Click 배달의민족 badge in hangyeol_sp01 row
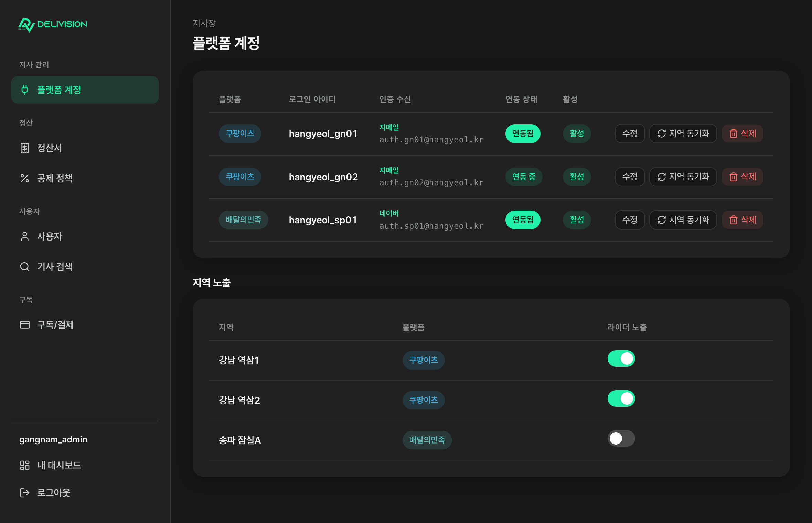The image size is (812, 523). [244, 220]
